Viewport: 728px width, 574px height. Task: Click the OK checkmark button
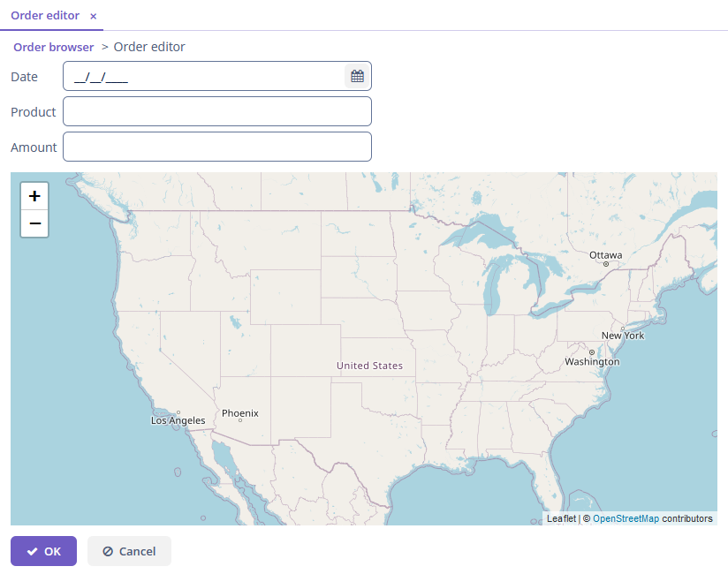coord(43,551)
